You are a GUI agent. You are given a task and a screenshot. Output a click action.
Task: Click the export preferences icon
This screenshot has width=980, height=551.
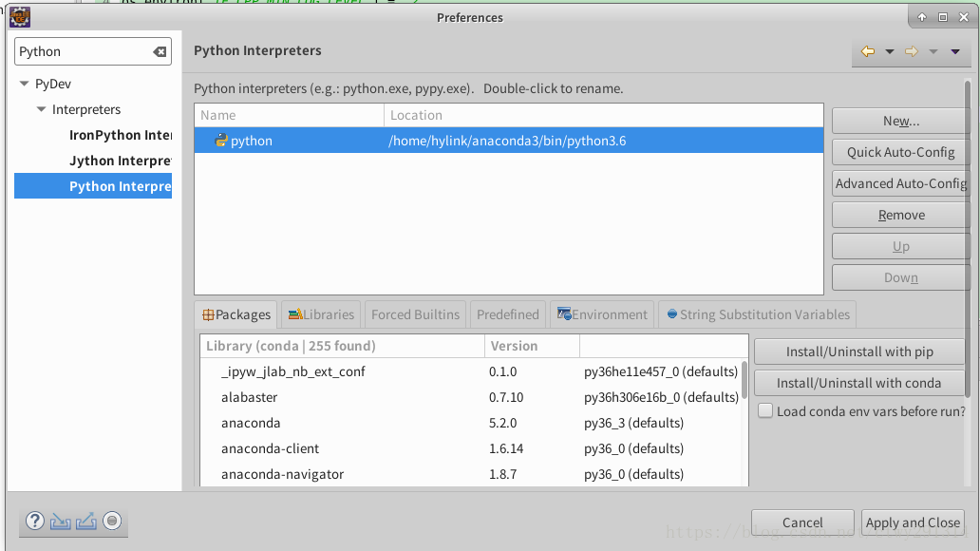(x=86, y=521)
